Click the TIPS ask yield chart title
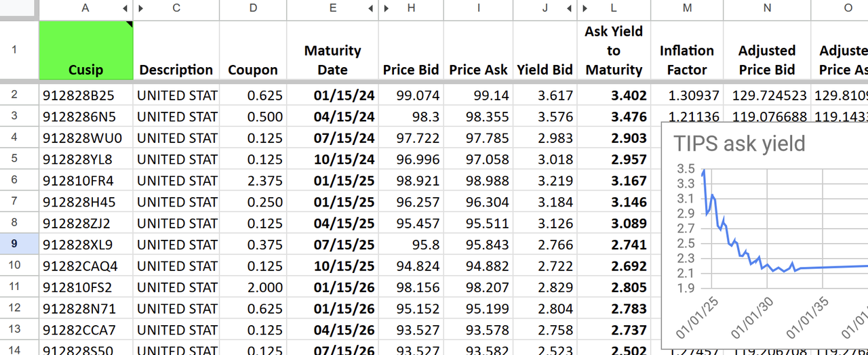This screenshot has width=868, height=355. tap(739, 144)
